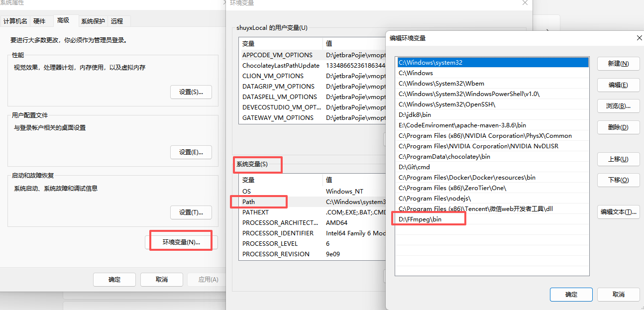The image size is (644, 310).
Task: Click 取消 to cancel path editing
Action: [x=618, y=294]
